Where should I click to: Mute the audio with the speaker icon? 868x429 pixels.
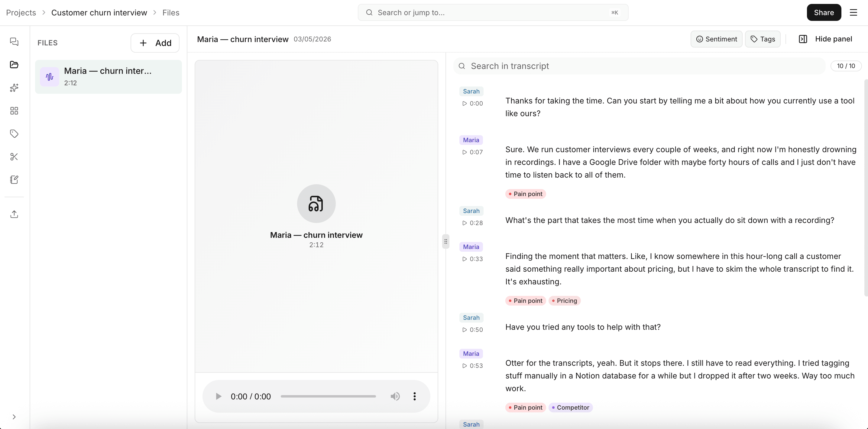[x=395, y=396]
